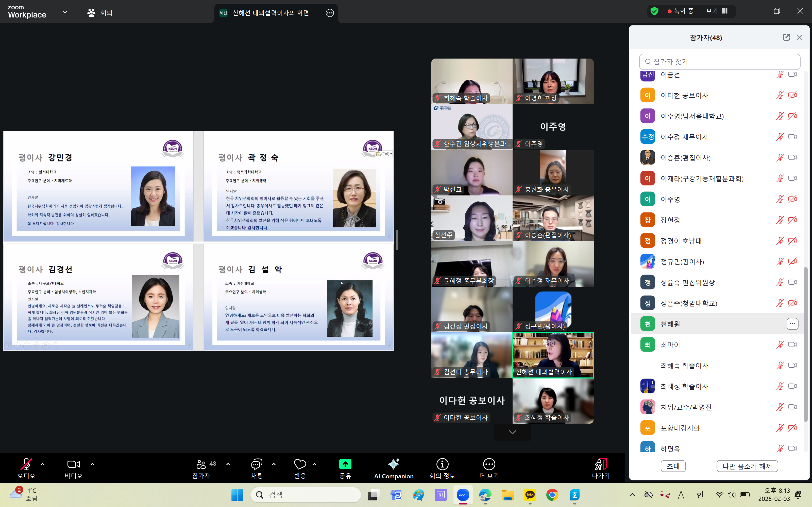Click the participants list scrollbar

coord(805,344)
